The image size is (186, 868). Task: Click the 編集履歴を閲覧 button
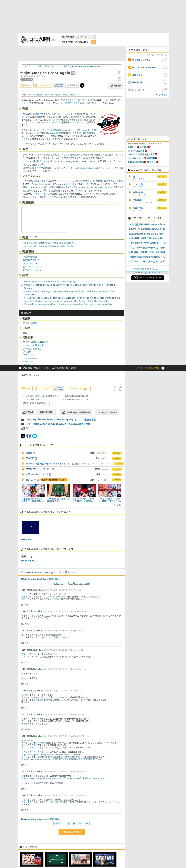coord(46,412)
